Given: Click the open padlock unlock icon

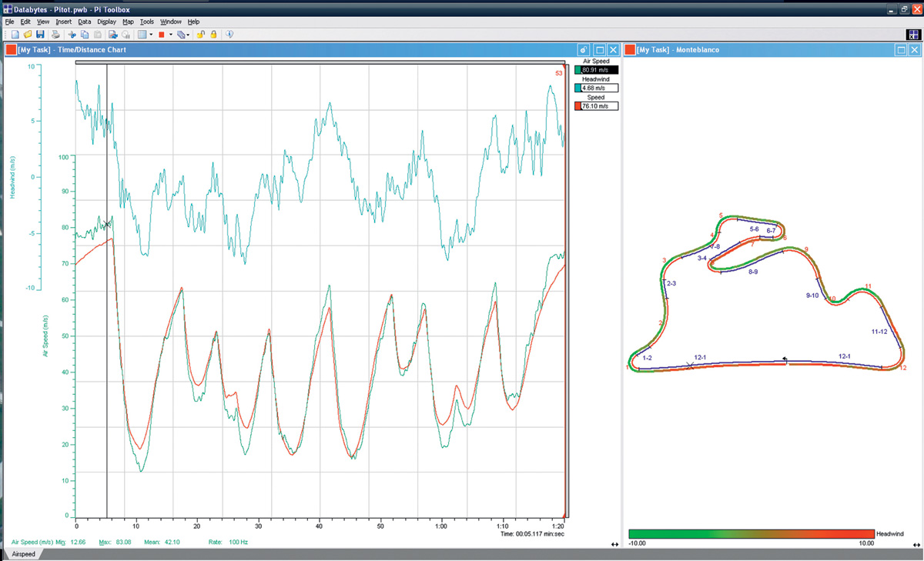Looking at the screenshot, I should point(200,35).
